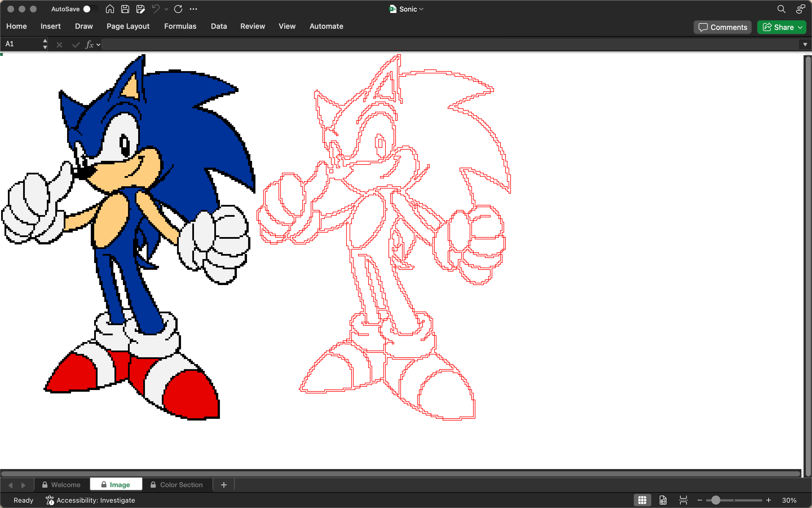This screenshot has height=508, width=812.
Task: Click Accessibility: Investigate status
Action: point(90,500)
